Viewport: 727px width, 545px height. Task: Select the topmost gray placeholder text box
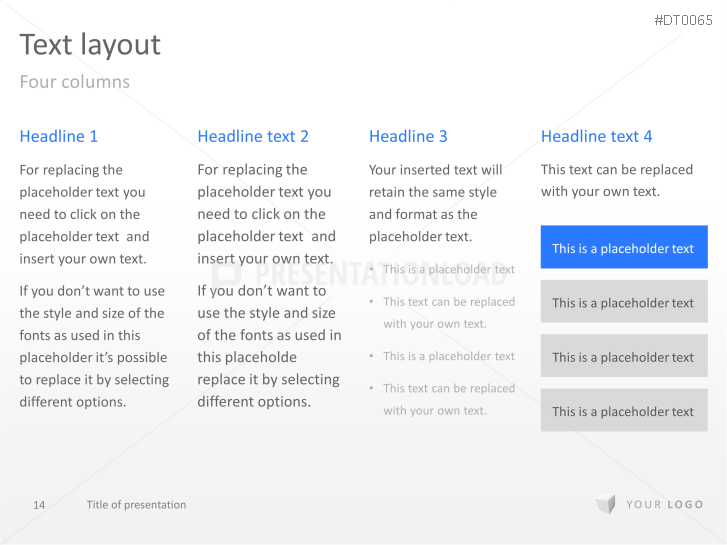coord(624,302)
